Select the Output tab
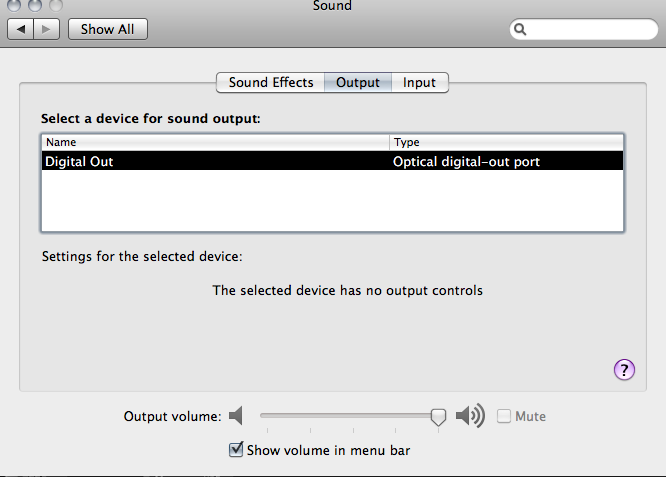The height and width of the screenshot is (477, 666). point(358,82)
